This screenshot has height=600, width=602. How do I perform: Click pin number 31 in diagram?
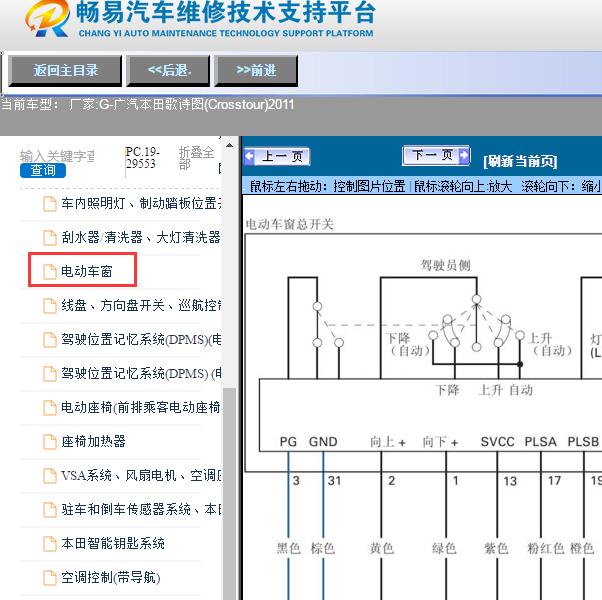pos(334,481)
